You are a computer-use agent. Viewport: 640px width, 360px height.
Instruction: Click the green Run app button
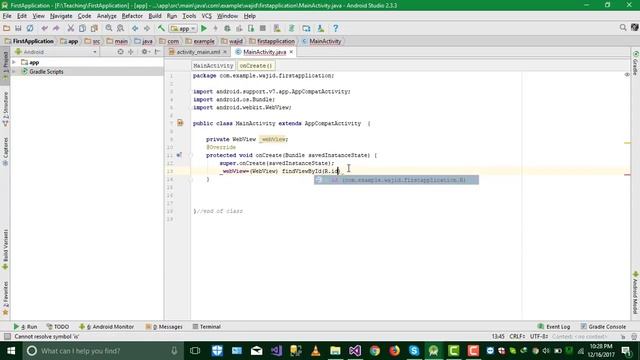(204, 28)
